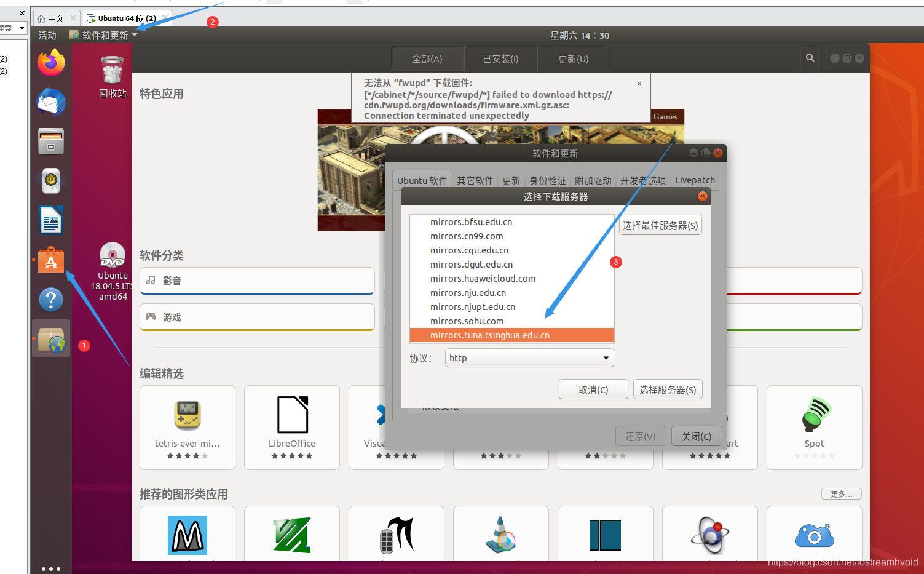The image size is (924, 574).
Task: Select the Ubuntu 软件 tab
Action: 422,180
